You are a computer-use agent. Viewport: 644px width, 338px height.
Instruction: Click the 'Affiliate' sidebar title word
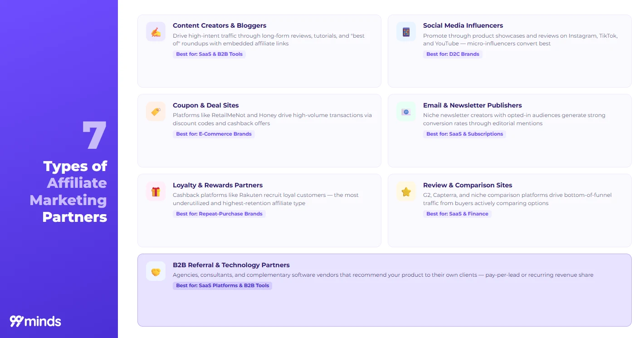tap(77, 183)
